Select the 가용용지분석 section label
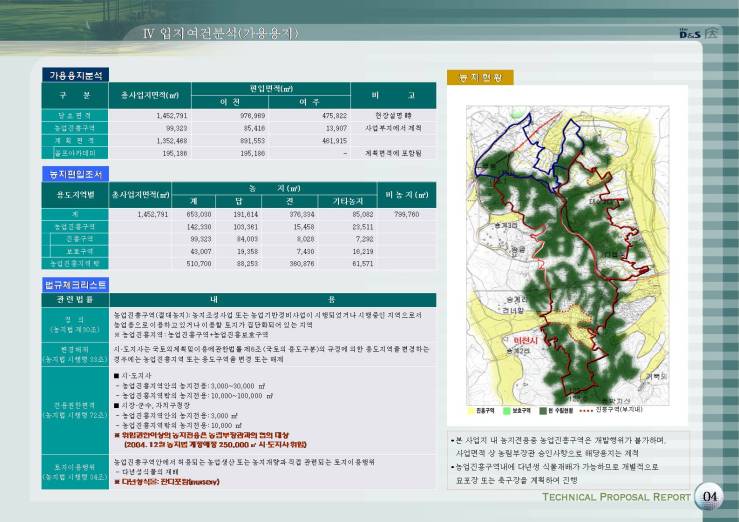The height and width of the screenshot is (522, 739). 77,75
